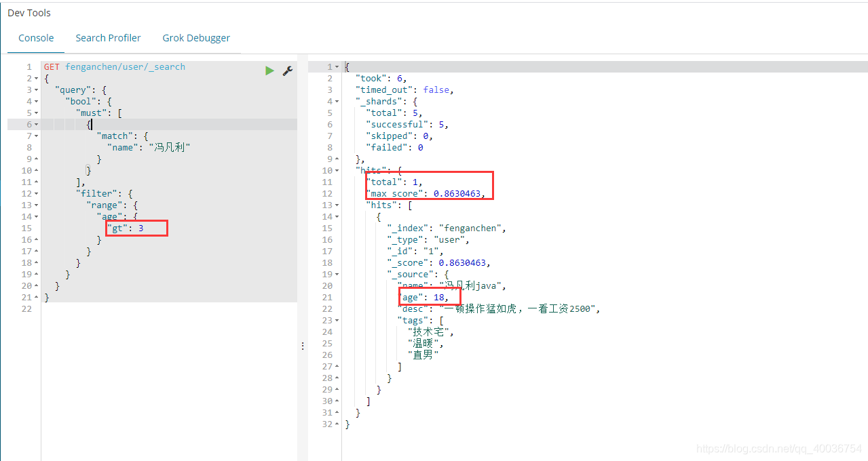
Task: Collapse the "range" block fold arrow
Action: [35, 205]
